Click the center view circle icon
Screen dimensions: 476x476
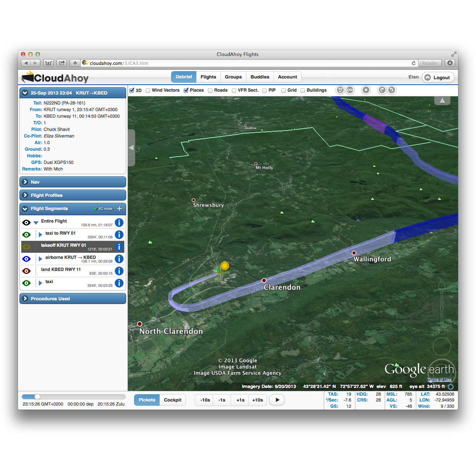(366, 90)
